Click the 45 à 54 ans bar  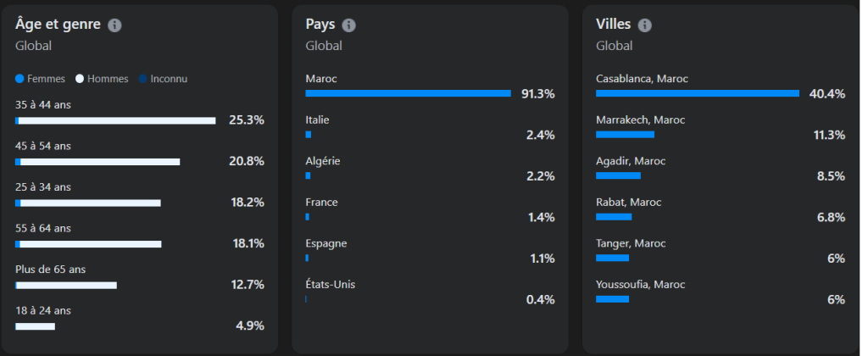(x=97, y=162)
